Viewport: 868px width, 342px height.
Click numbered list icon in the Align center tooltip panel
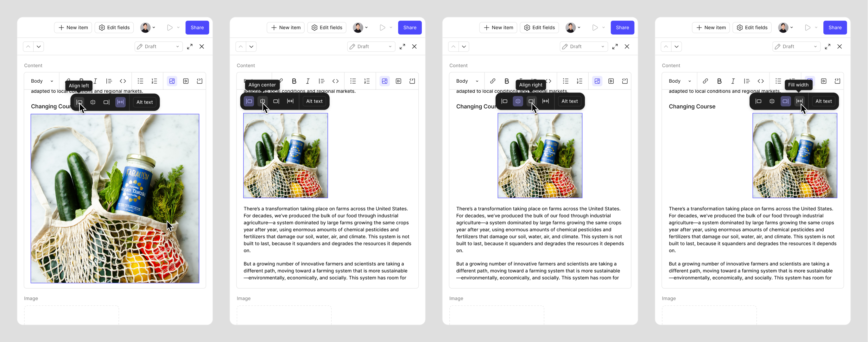367,81
